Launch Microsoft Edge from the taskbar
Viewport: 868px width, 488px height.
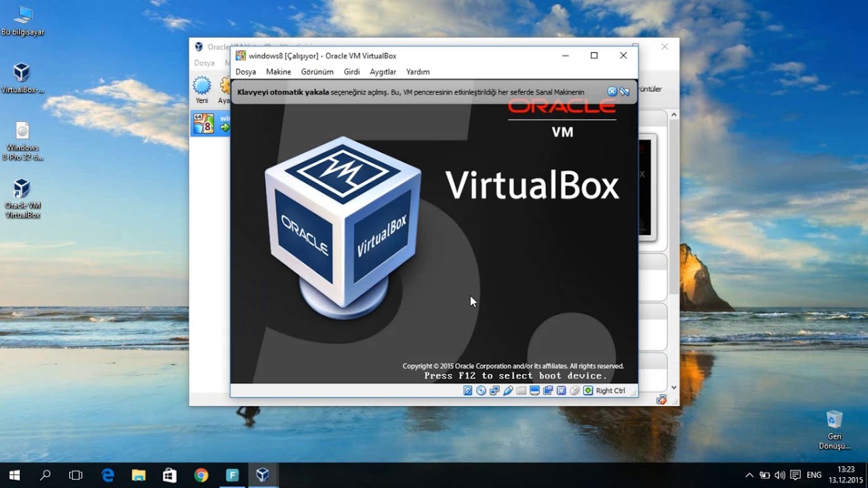108,475
